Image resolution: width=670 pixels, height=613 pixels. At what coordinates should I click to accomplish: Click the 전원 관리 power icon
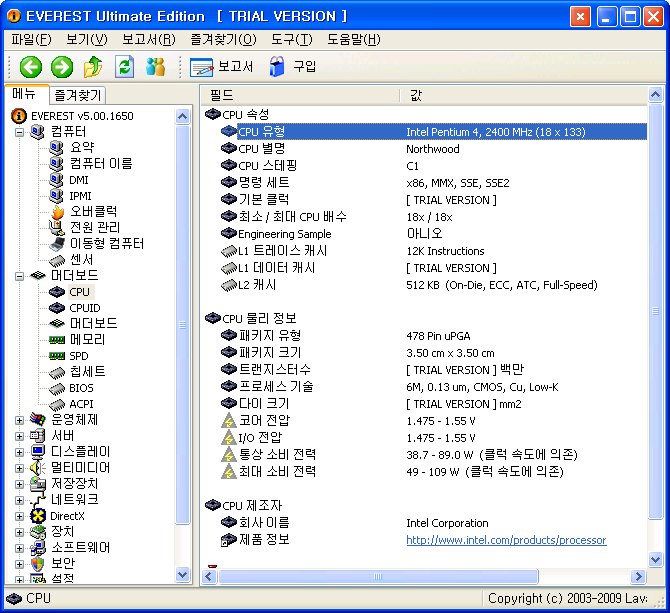tap(57, 228)
